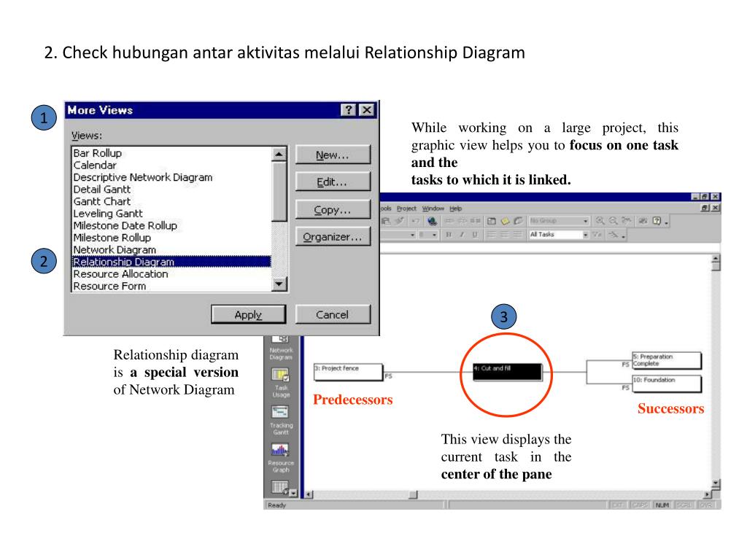Click the Go To Selected Task icon

point(627,221)
